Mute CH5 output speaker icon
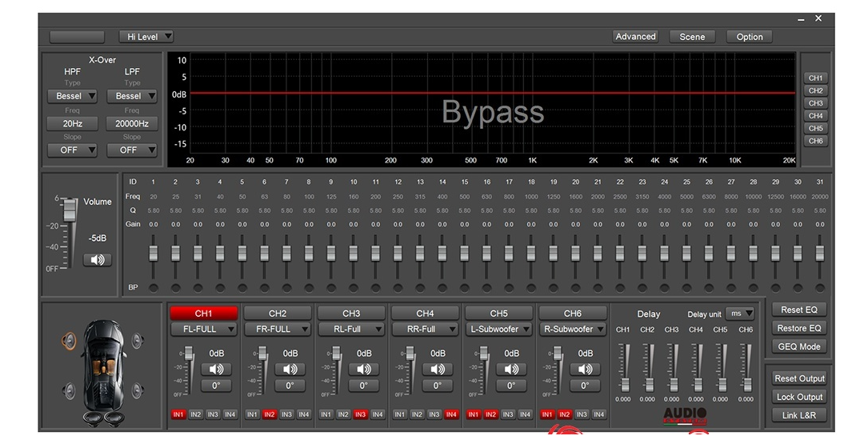868x444 pixels. 511,369
